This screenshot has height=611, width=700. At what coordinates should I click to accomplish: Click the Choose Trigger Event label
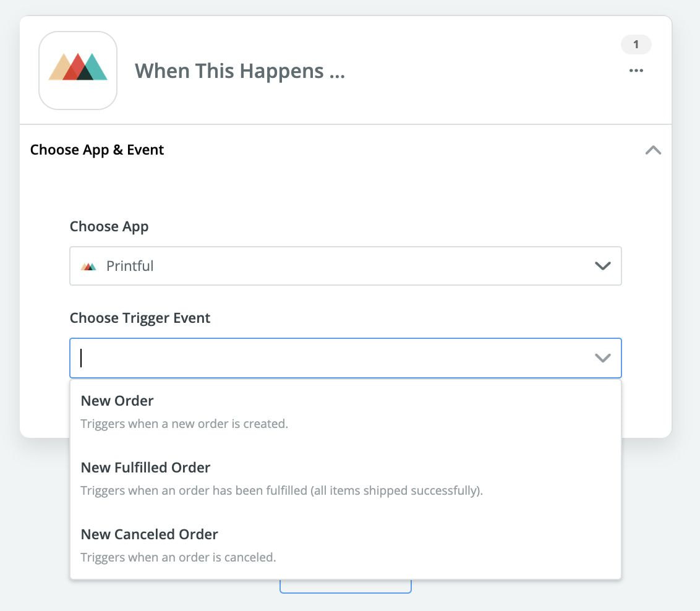point(140,318)
